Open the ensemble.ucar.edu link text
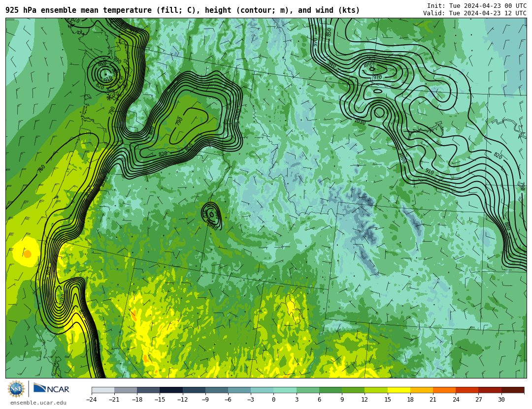 pos(38,403)
